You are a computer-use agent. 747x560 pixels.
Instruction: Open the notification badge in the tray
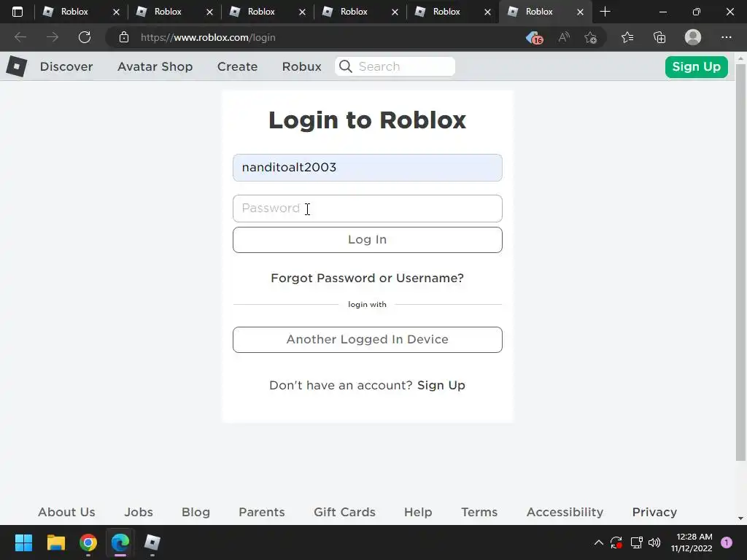point(727,542)
